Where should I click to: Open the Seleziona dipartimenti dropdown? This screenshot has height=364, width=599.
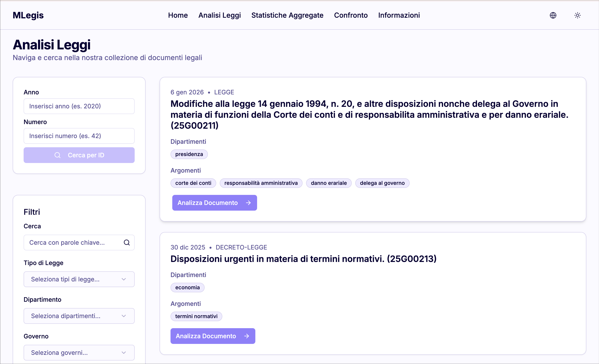[79, 316]
